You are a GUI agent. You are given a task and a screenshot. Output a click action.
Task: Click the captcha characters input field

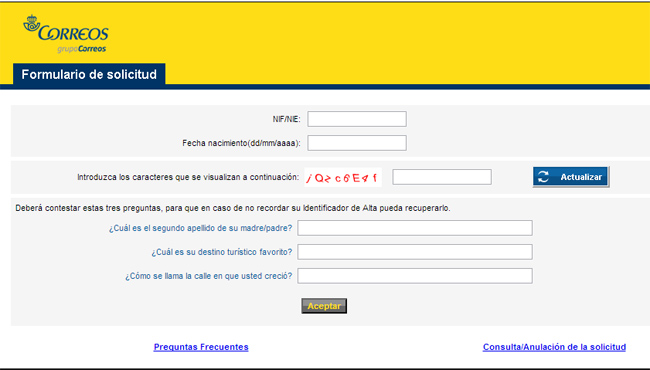click(442, 177)
